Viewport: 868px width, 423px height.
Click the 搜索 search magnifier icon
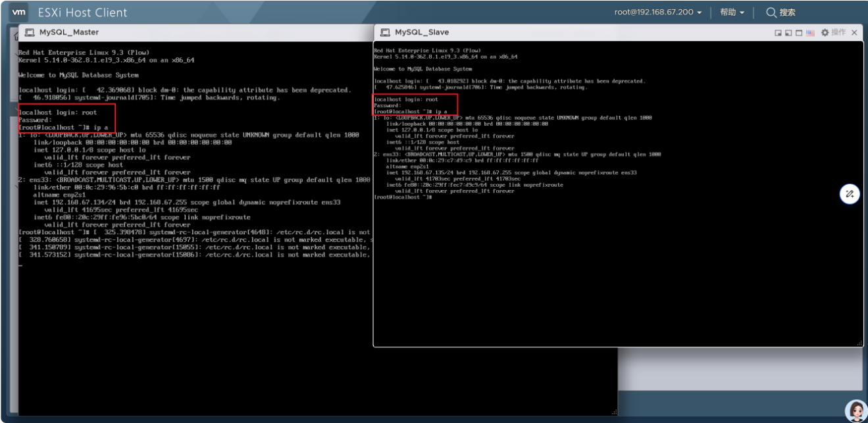771,12
